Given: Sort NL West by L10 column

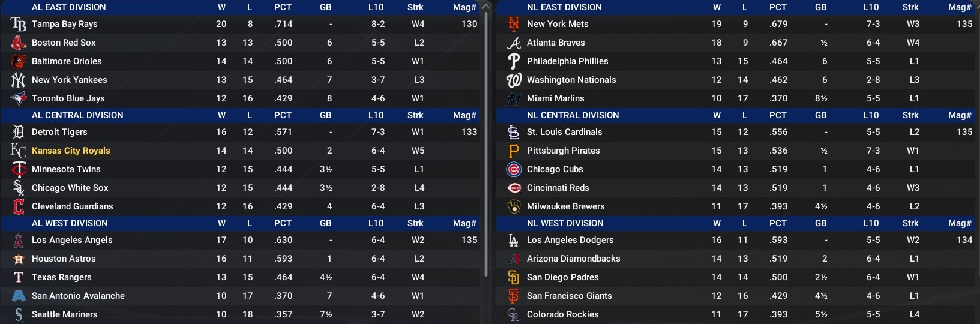Looking at the screenshot, I should 871,223.
